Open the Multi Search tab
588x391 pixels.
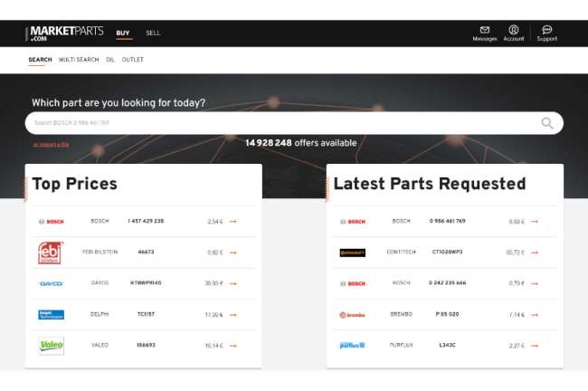79,60
